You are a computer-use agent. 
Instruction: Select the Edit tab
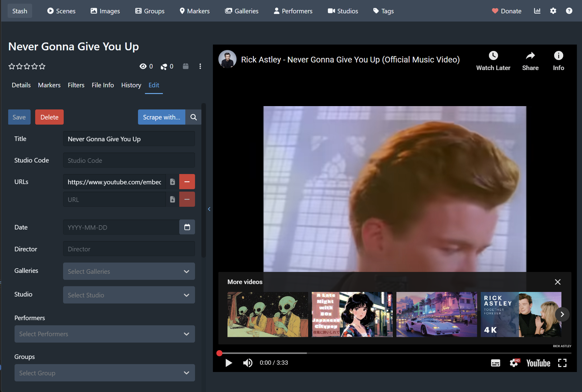154,85
